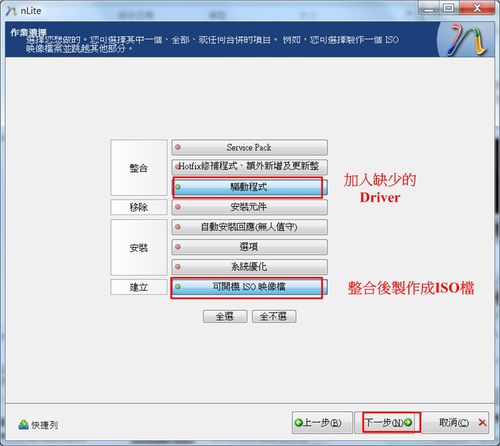Cancel the wizard with 取消(C)

click(457, 423)
